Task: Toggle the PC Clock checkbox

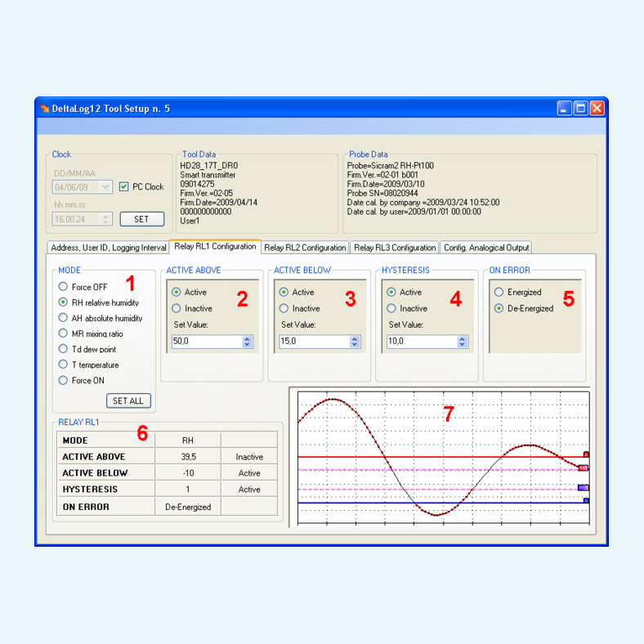Action: tap(123, 187)
